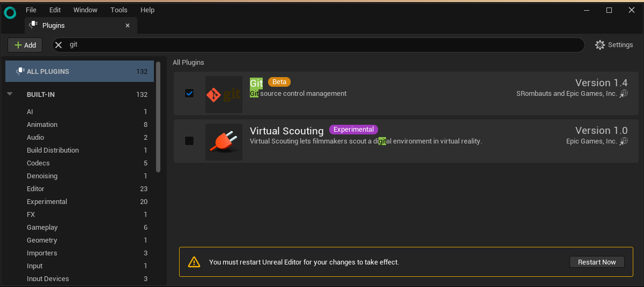Collapse the Built-In category tree
This screenshot has width=644, height=287.
[x=10, y=94]
